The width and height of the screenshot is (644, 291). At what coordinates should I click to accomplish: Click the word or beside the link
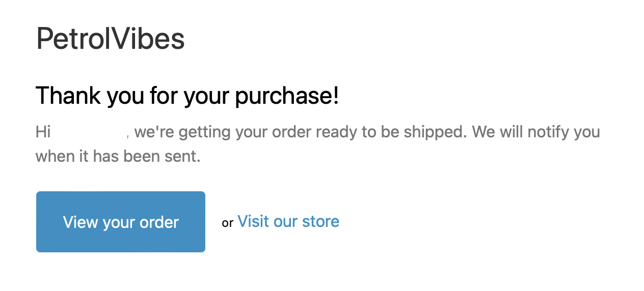click(x=227, y=223)
